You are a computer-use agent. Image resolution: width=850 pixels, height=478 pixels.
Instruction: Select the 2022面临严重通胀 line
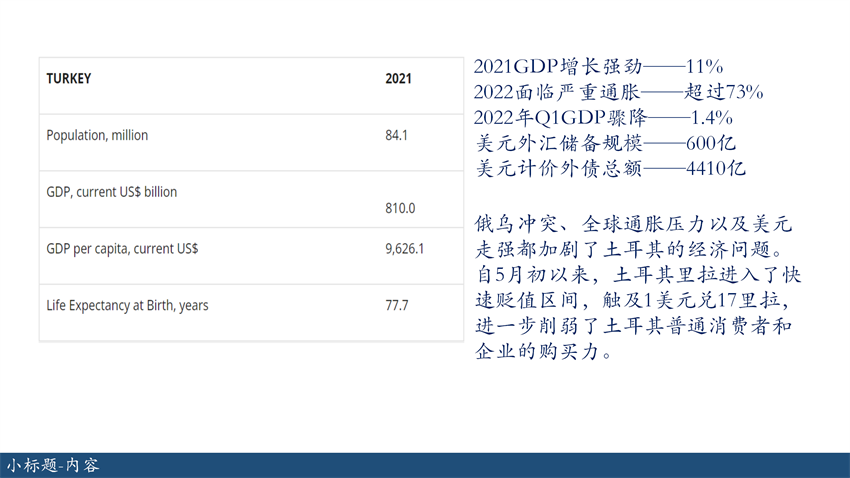point(617,93)
